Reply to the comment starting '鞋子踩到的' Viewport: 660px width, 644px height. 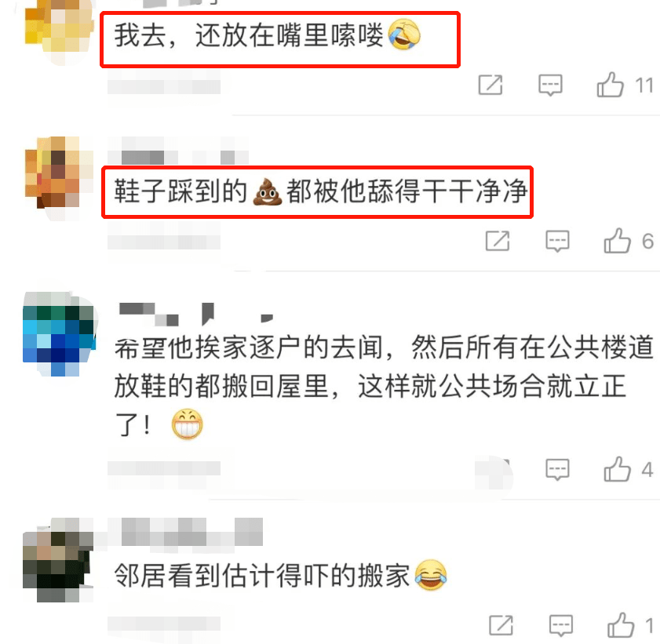coord(557,241)
